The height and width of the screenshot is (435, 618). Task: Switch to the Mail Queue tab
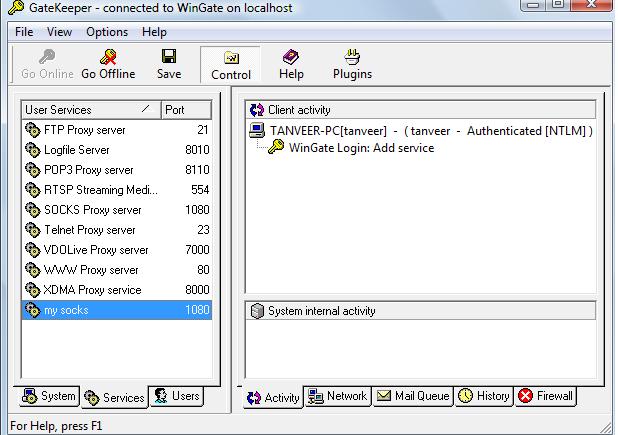pos(413,396)
